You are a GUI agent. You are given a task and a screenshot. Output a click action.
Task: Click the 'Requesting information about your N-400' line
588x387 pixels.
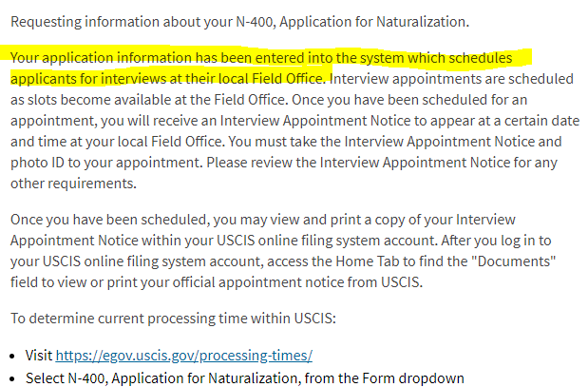pyautogui.click(x=239, y=22)
